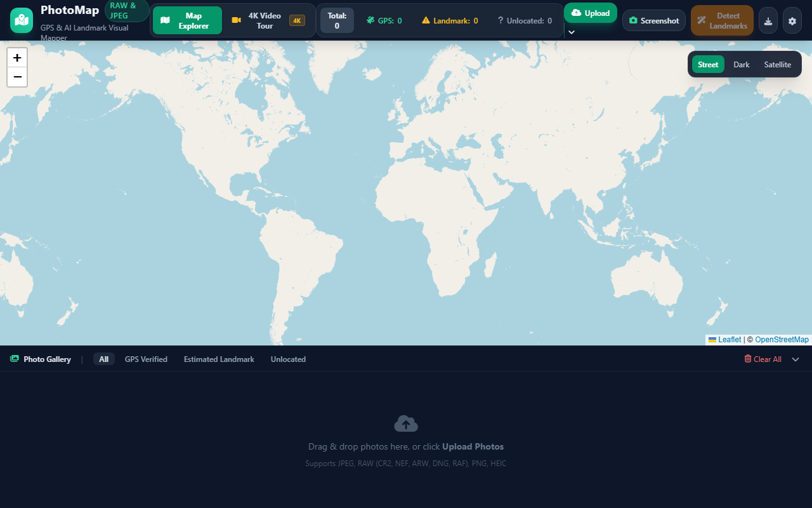Click the PhotoMap logo icon
Screen dimensions: 812x508
[x=22, y=20]
